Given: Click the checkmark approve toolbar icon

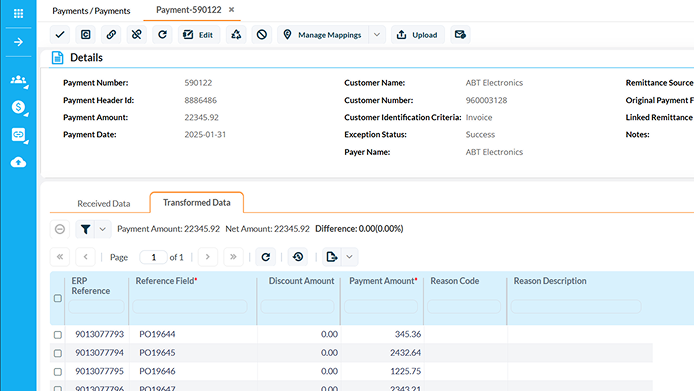Looking at the screenshot, I should coord(60,35).
